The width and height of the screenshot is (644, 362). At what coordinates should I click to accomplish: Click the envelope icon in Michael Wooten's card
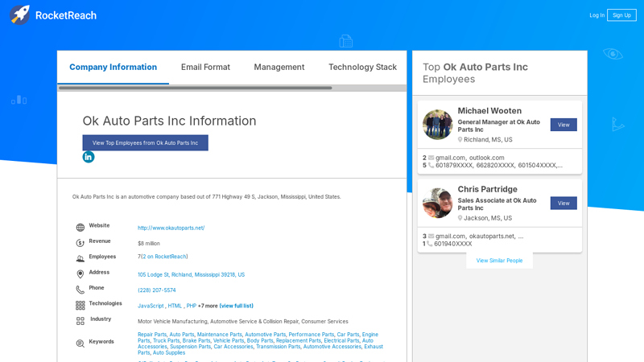point(431,158)
